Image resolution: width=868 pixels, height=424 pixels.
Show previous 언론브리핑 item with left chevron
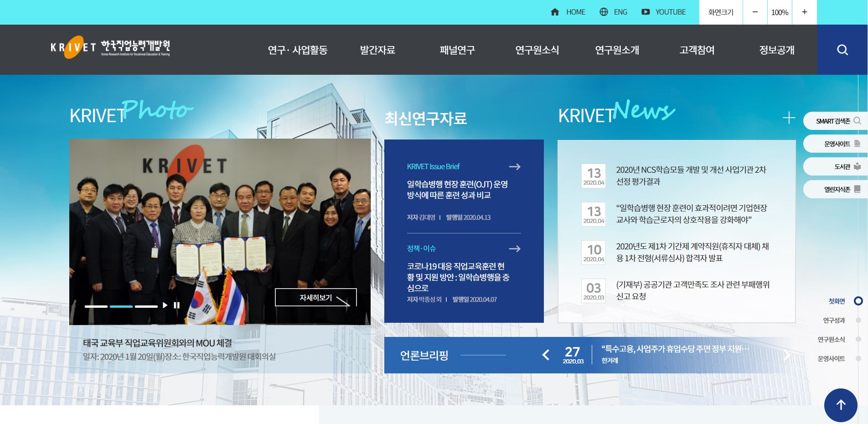pyautogui.click(x=546, y=355)
